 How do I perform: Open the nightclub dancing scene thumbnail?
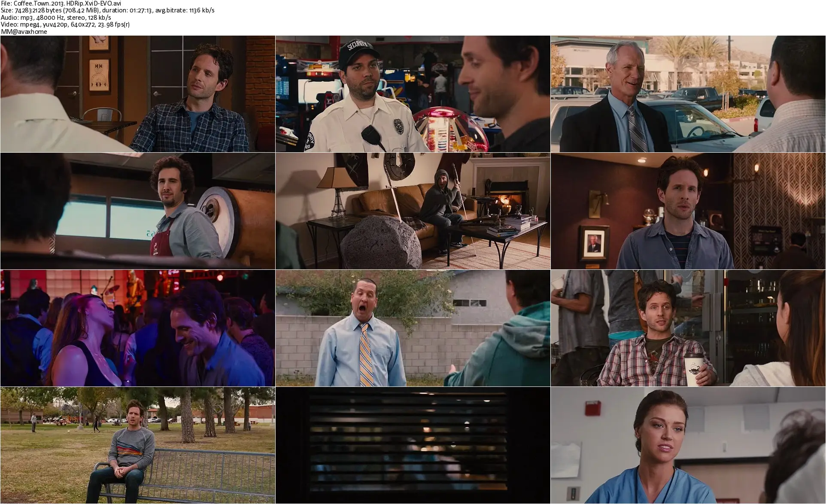pos(137,328)
